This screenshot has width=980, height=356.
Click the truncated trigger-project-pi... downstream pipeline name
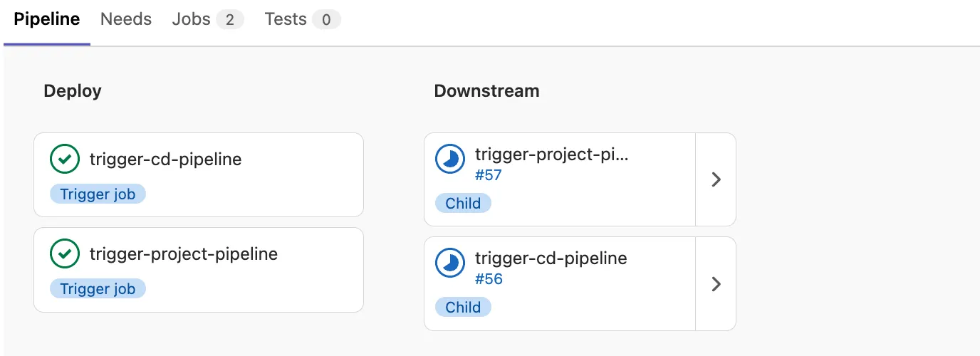pos(552,155)
